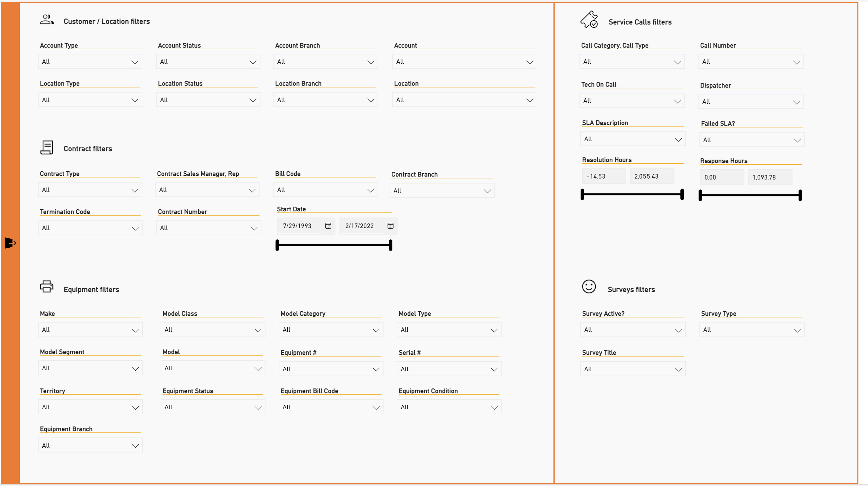Screen dimensions: 868x486
Task: Expand the Location Branch dropdown
Action: point(326,100)
